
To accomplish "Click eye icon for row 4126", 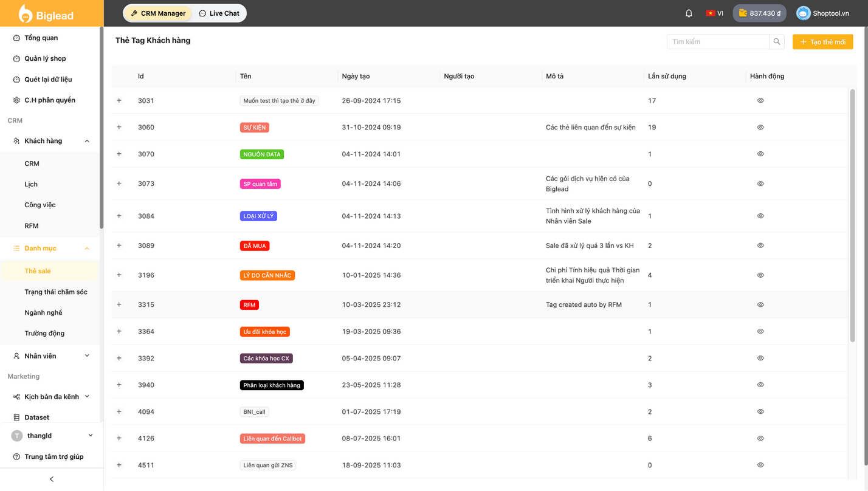I will click(760, 439).
